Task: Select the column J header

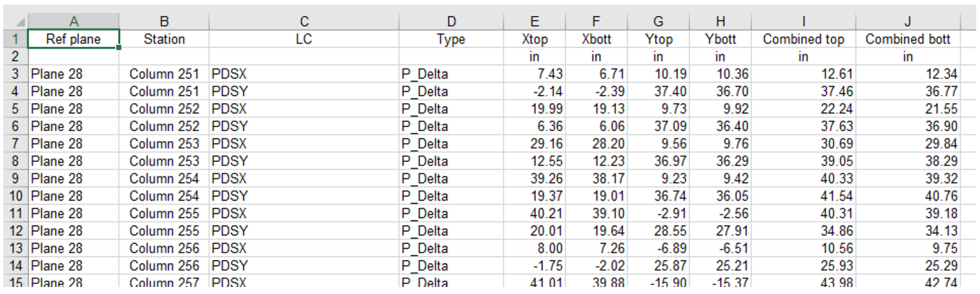Action: click(x=907, y=21)
